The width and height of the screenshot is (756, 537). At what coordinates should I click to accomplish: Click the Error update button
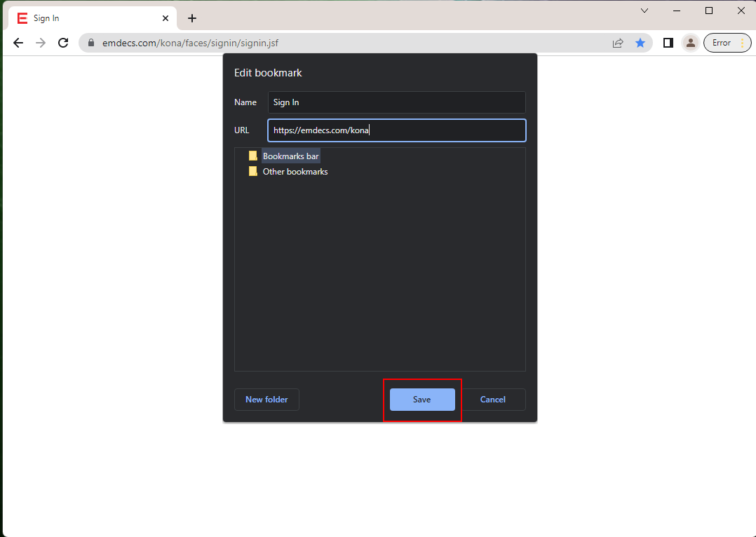coord(727,43)
